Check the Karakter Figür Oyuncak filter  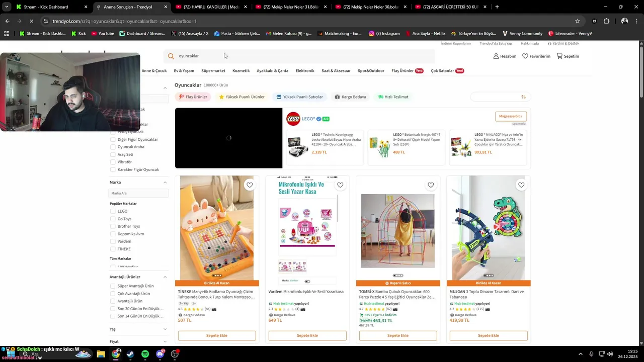[113, 169]
